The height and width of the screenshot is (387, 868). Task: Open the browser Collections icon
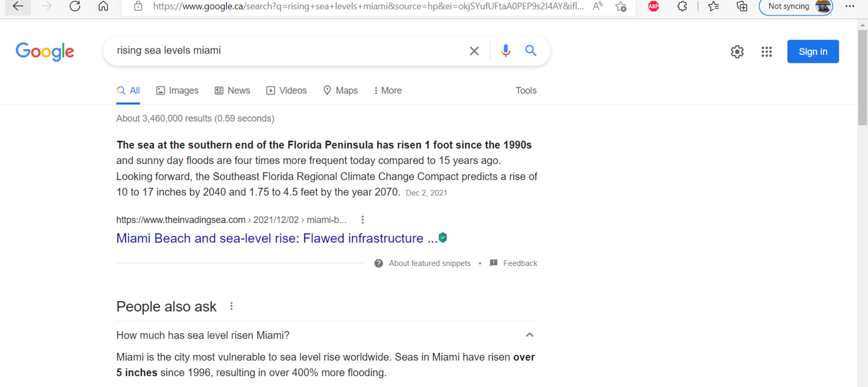coord(742,7)
